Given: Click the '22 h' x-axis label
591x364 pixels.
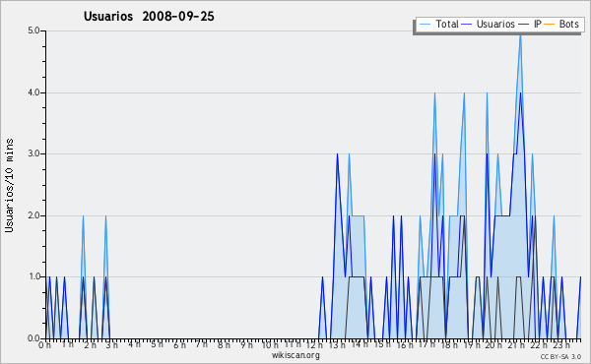Looking at the screenshot, I should point(539,345).
